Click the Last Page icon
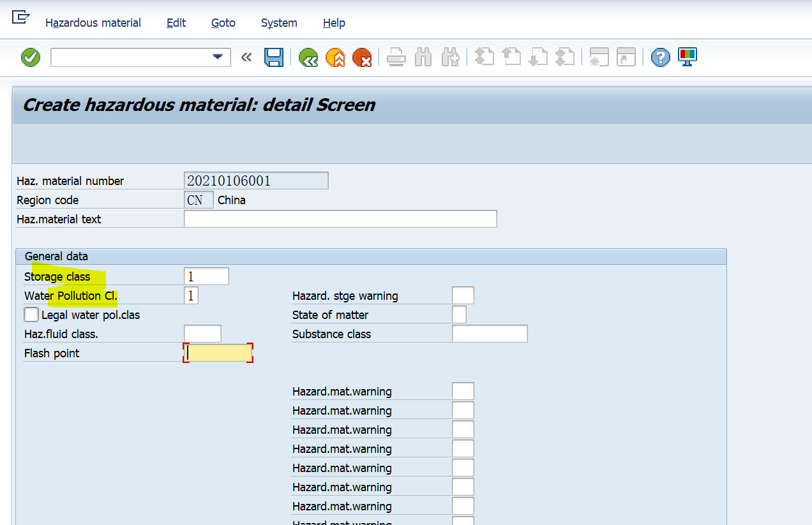The height and width of the screenshot is (525, 812). click(x=565, y=57)
